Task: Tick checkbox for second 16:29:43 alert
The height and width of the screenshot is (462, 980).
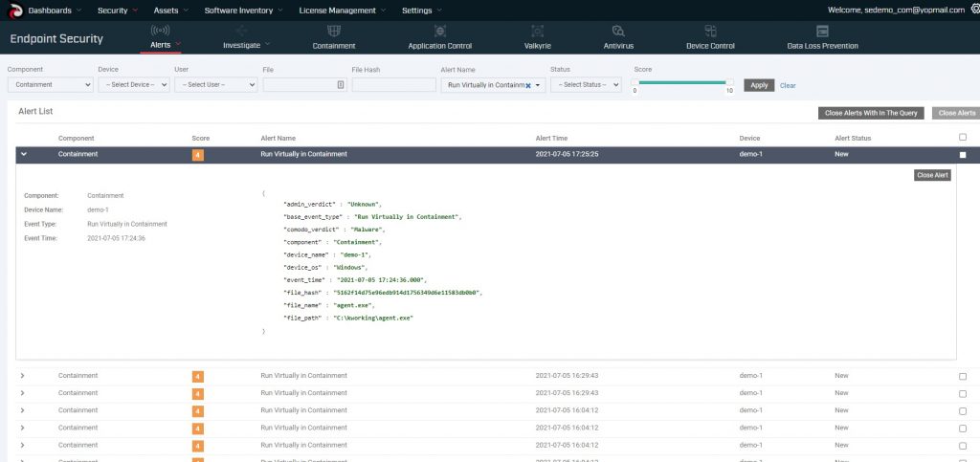Action: coord(963,394)
